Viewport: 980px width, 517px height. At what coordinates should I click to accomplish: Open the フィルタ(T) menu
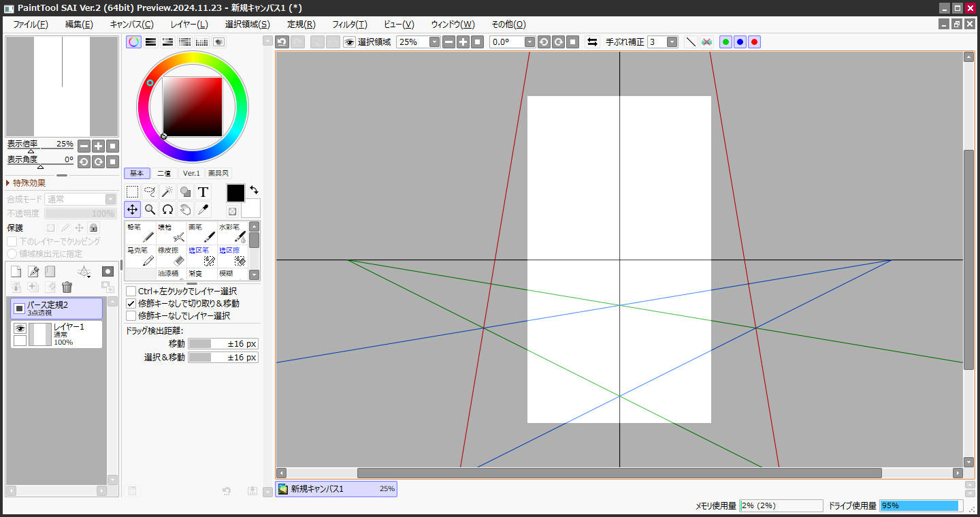coord(349,25)
